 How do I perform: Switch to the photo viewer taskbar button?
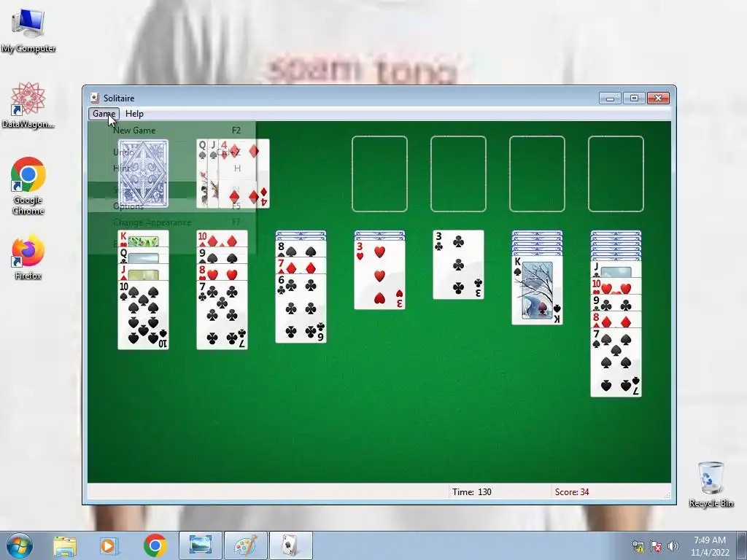click(201, 545)
